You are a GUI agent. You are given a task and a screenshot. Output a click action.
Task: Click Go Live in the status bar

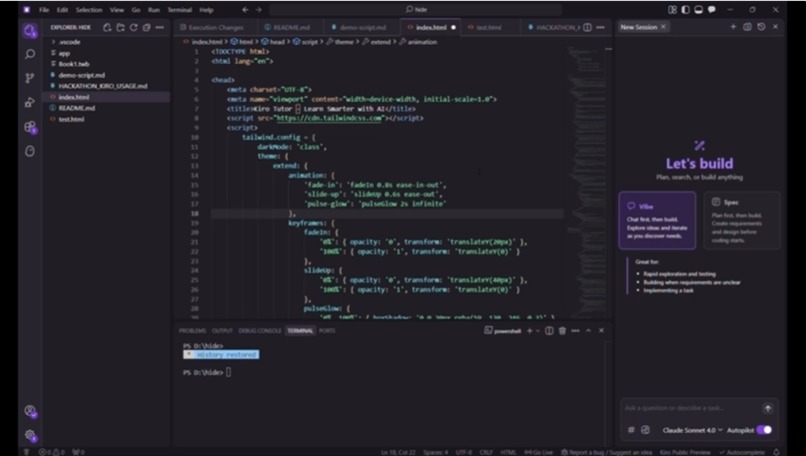(539, 452)
